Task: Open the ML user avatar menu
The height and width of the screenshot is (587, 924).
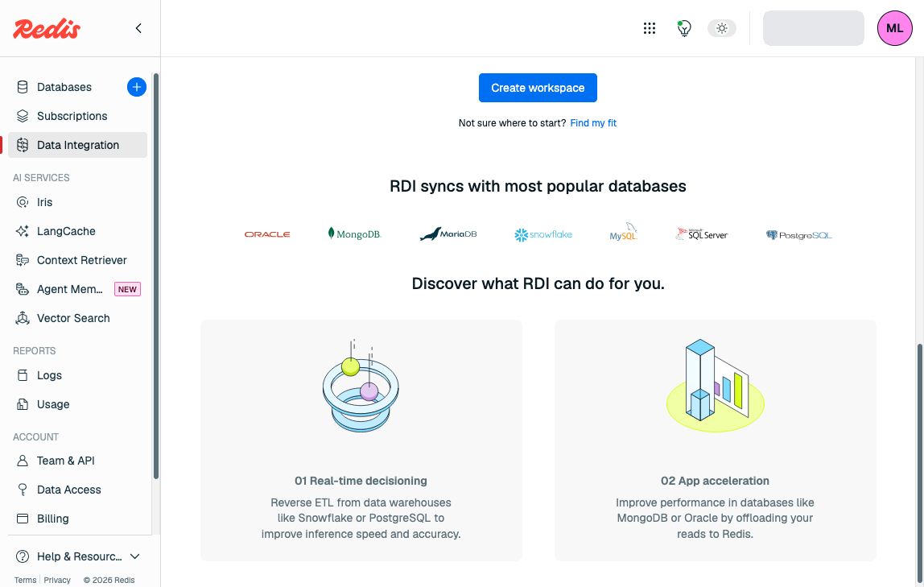Action: coord(894,28)
